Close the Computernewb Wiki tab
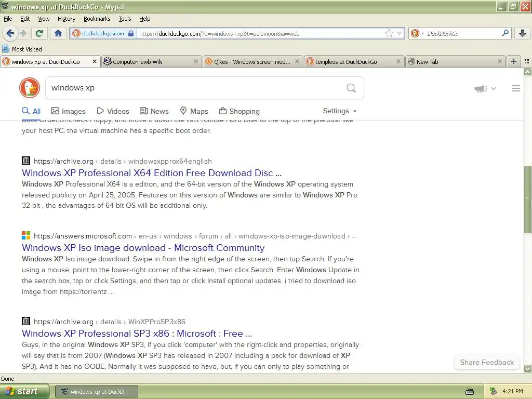Screen dimensions: 532x399 click(196, 61)
